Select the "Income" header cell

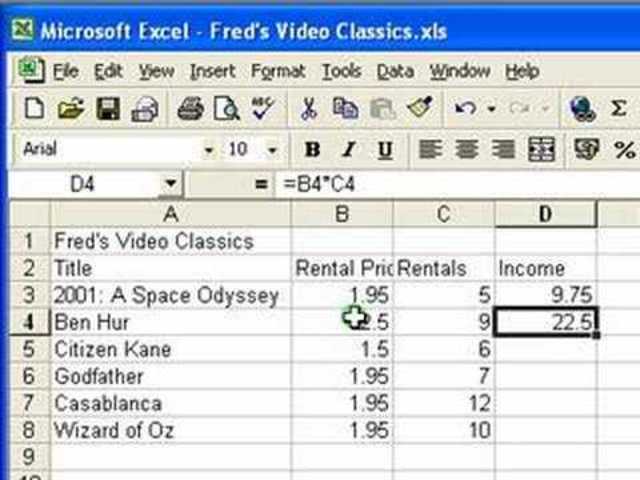(x=545, y=268)
